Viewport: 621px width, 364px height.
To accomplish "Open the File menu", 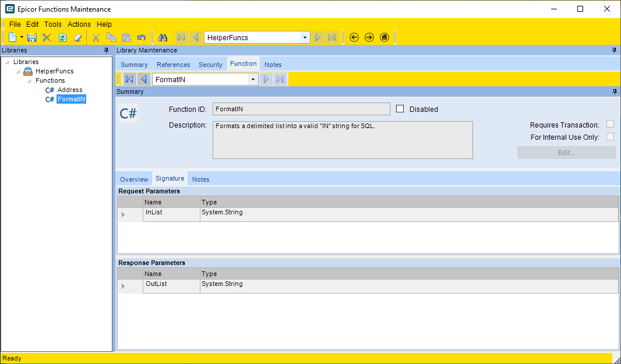I will coord(15,24).
